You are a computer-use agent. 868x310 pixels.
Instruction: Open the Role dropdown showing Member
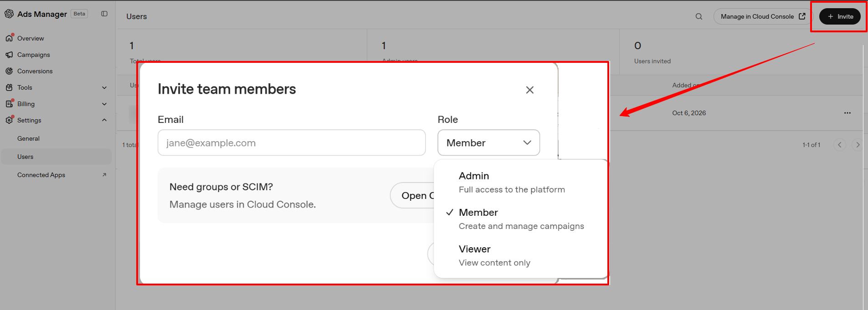point(488,142)
